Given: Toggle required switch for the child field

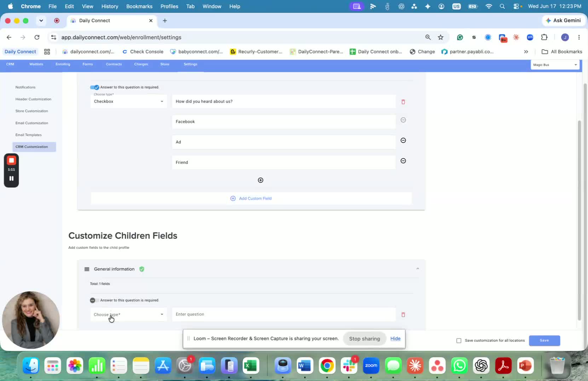Looking at the screenshot, I should (94, 300).
